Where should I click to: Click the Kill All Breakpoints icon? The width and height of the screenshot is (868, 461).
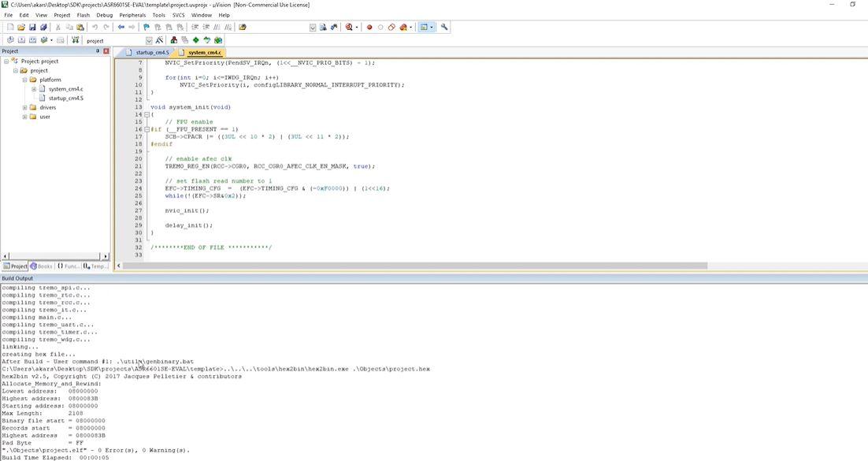(403, 27)
